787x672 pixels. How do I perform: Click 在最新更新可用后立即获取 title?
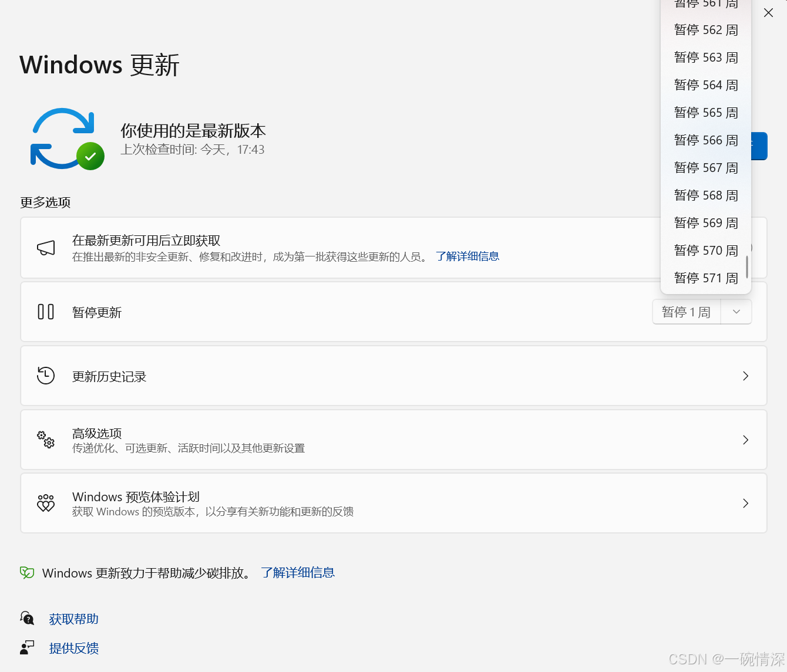146,241
